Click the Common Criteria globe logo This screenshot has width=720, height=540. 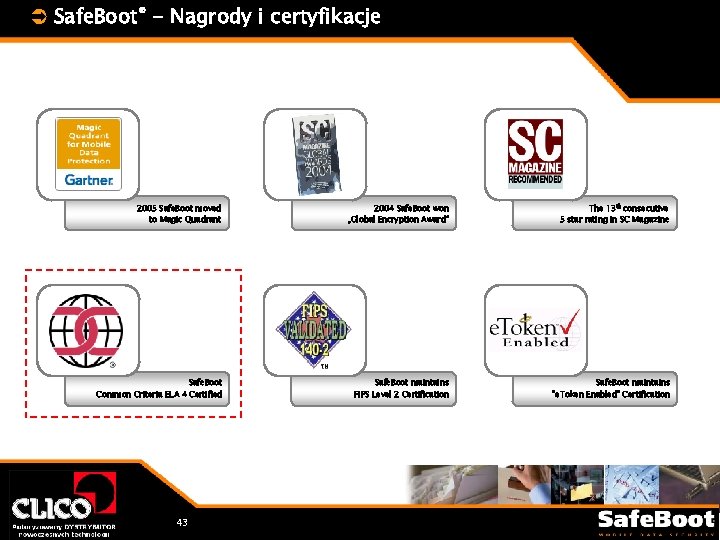click(87, 331)
